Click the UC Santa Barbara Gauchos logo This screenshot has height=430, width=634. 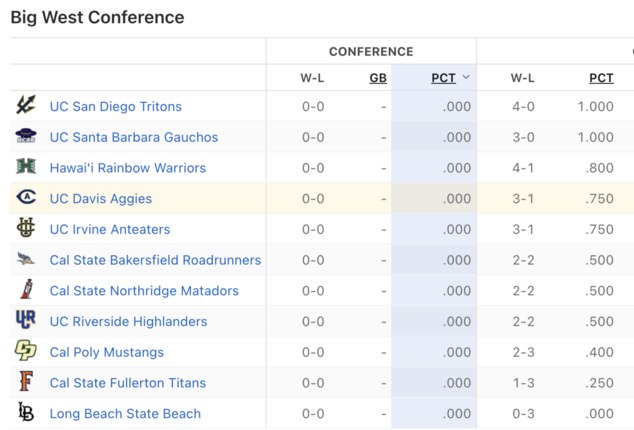point(26,137)
